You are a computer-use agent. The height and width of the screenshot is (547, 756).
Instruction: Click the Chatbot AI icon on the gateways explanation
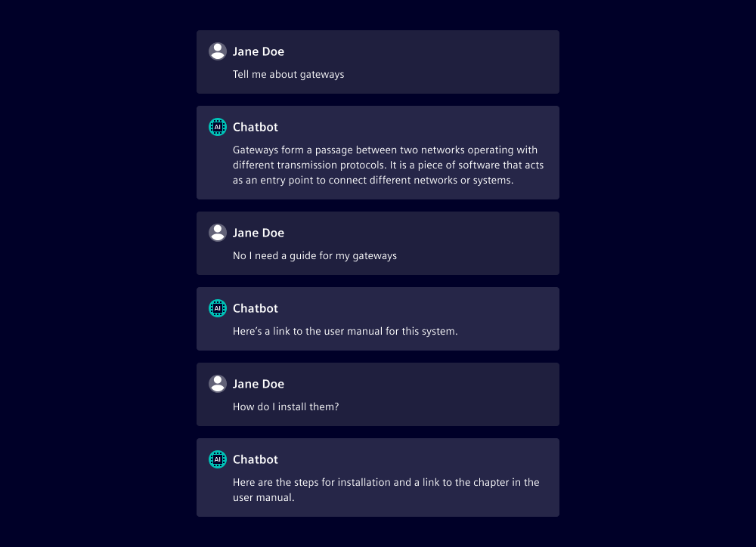coord(218,127)
